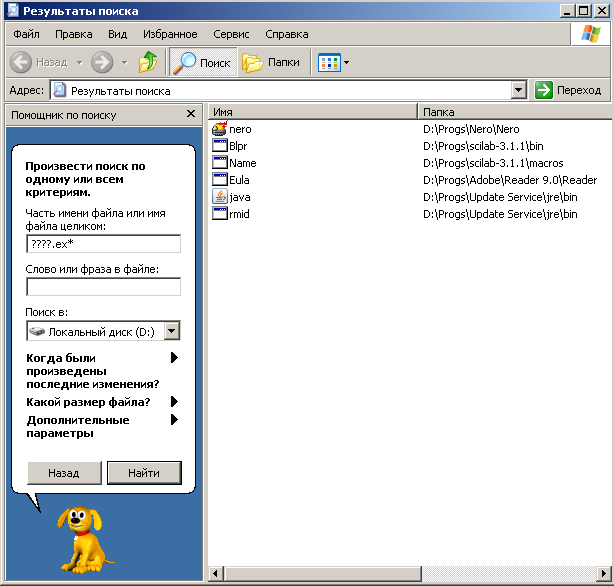Click the horizontal scrollbar thumb

coord(322,574)
